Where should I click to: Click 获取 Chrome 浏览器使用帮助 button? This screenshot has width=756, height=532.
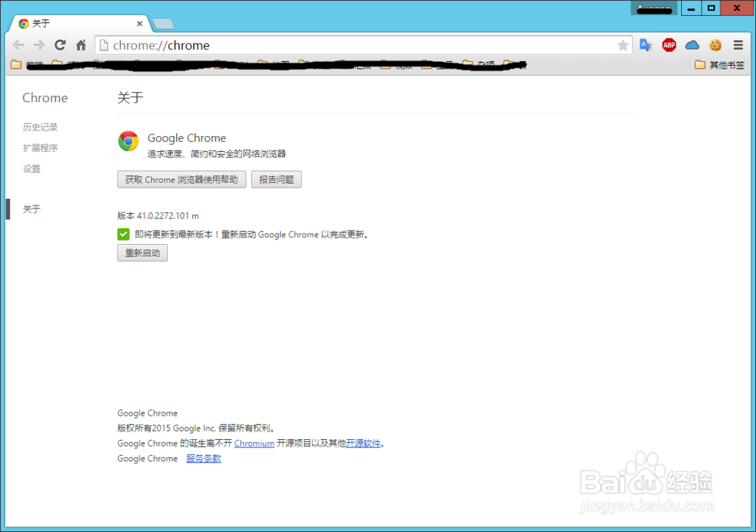181,179
